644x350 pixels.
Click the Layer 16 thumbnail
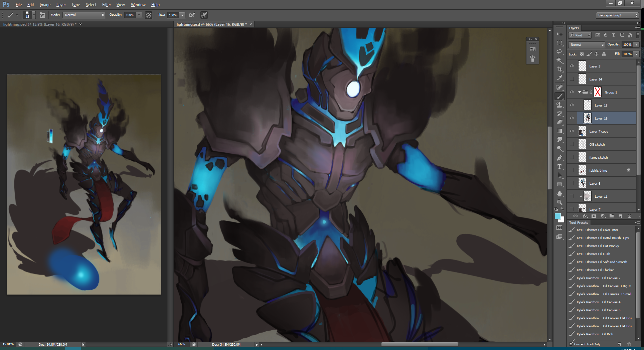point(588,118)
